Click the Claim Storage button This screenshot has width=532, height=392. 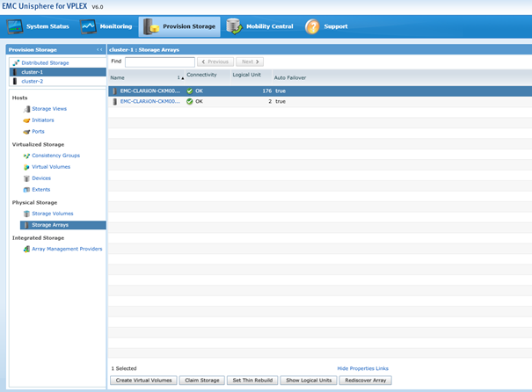click(x=202, y=380)
